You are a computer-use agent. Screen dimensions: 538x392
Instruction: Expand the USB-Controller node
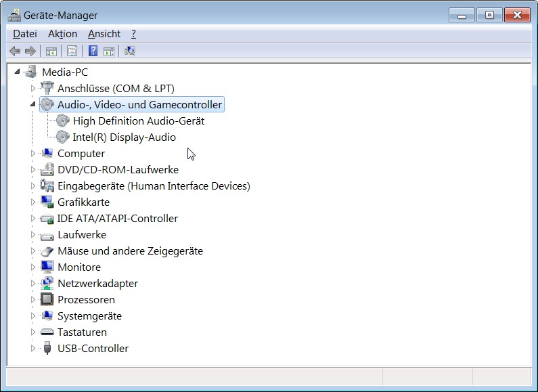click(33, 348)
